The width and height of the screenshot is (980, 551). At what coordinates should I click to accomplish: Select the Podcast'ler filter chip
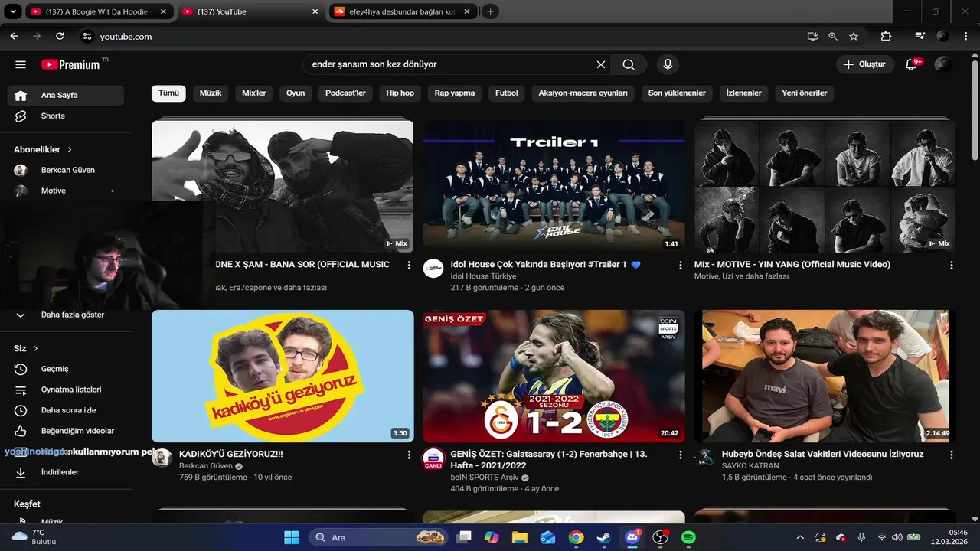click(345, 93)
